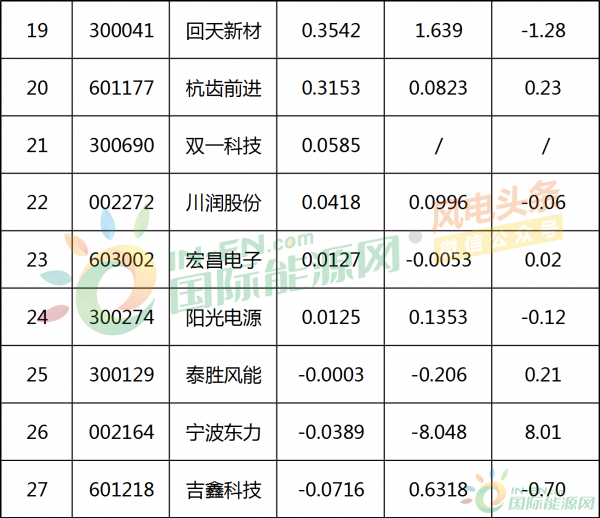Select value -0.0003
The height and width of the screenshot is (518, 600).
tap(331, 375)
